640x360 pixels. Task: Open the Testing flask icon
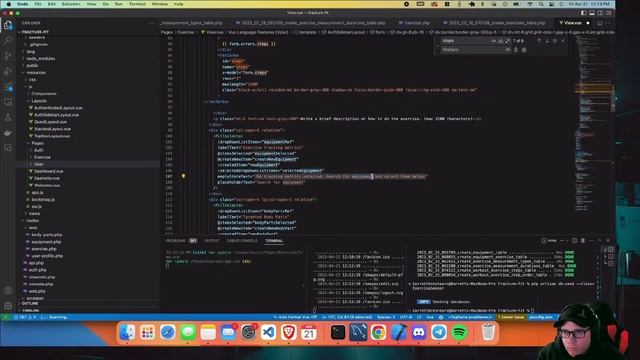pos(8,117)
